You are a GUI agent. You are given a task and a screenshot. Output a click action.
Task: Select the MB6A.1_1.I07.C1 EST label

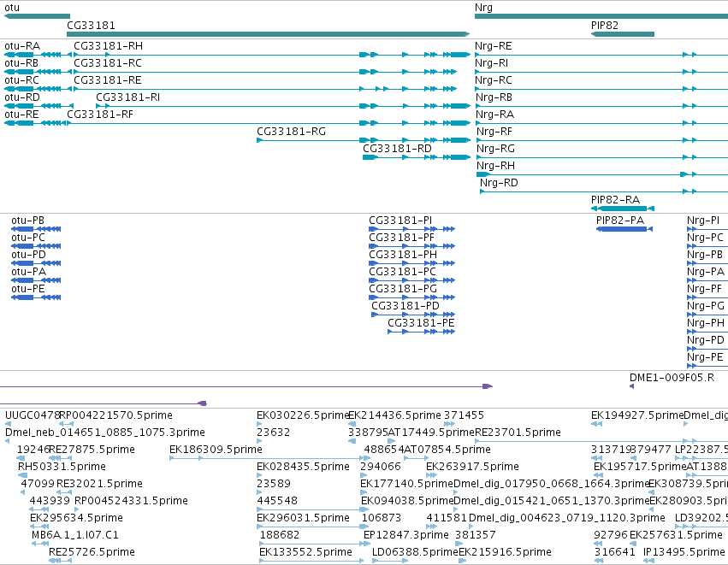(x=75, y=535)
